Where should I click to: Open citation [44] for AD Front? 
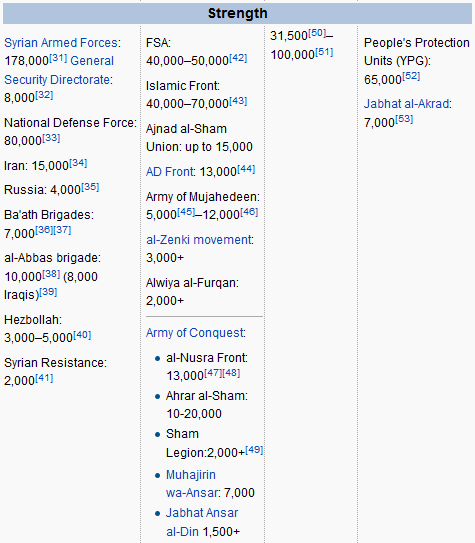pos(246,169)
